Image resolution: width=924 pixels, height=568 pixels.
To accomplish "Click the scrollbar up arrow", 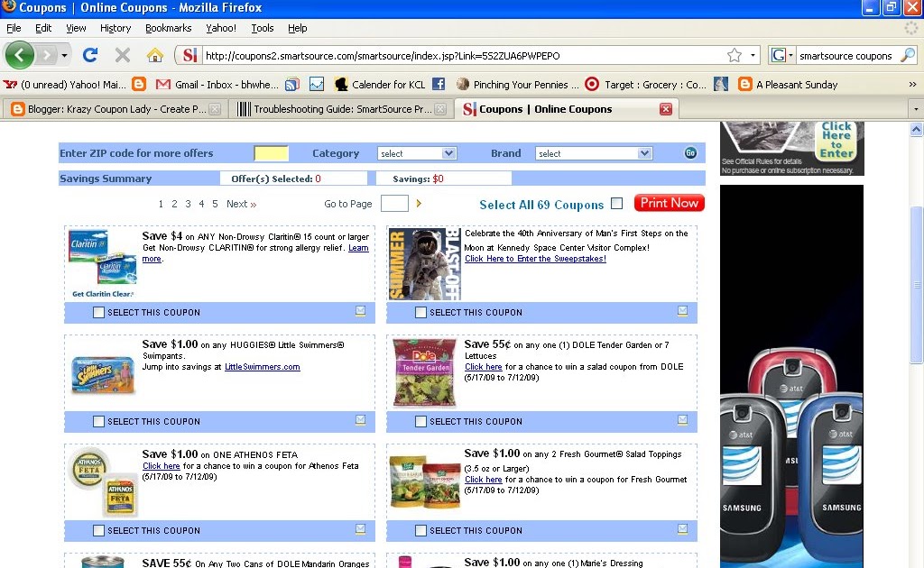I will point(917,130).
